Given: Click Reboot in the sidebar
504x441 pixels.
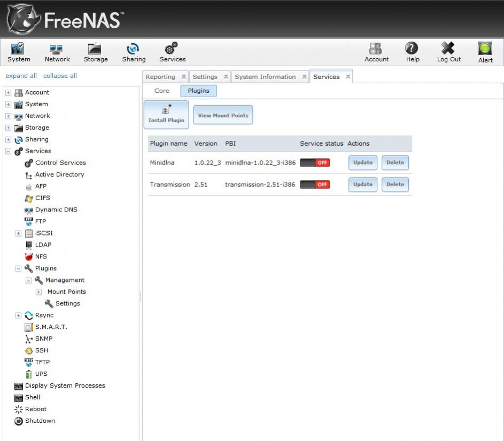Looking at the screenshot, I should tap(30, 409).
